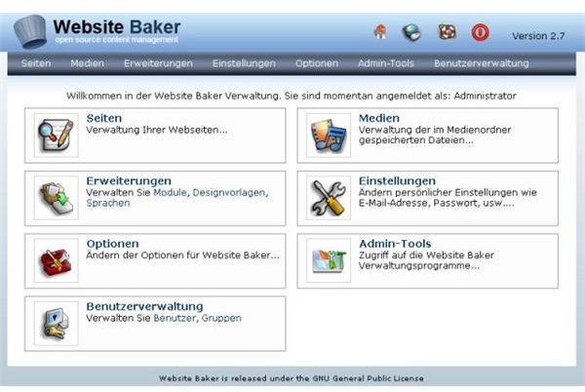Click the Admin-Tools icon

[329, 260]
